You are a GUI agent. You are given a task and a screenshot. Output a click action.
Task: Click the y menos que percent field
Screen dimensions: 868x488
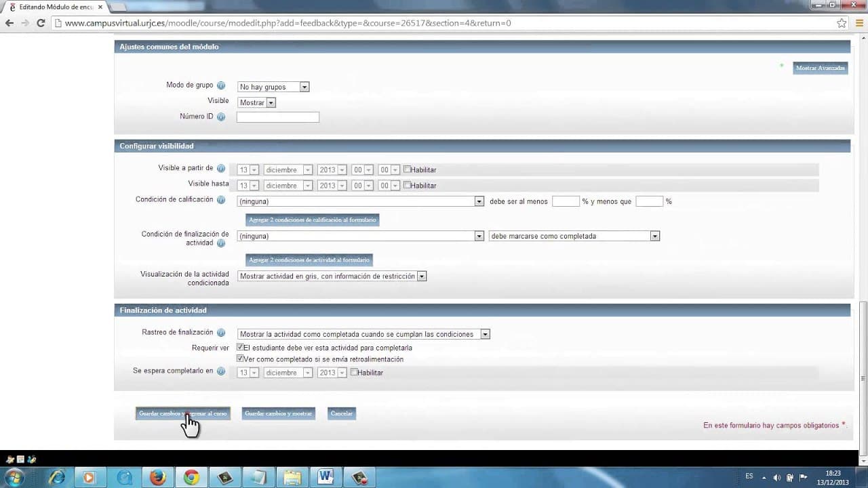point(649,201)
